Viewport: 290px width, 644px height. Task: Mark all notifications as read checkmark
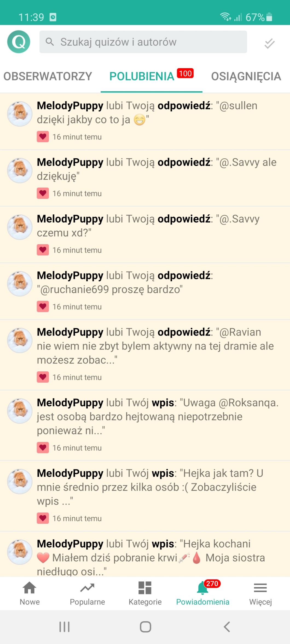[x=269, y=43]
